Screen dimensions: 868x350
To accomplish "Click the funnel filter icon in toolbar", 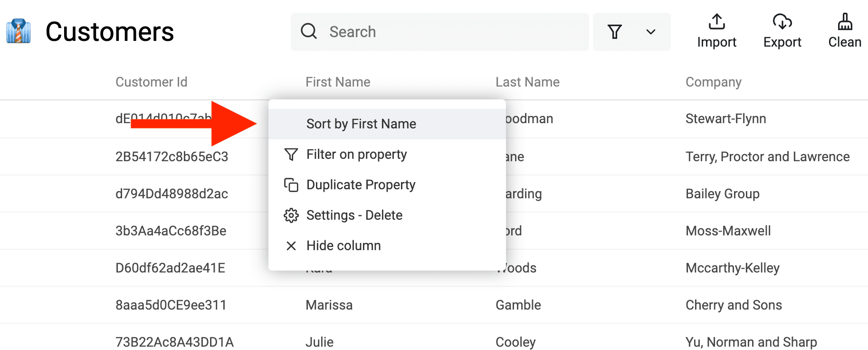I will coord(615,32).
